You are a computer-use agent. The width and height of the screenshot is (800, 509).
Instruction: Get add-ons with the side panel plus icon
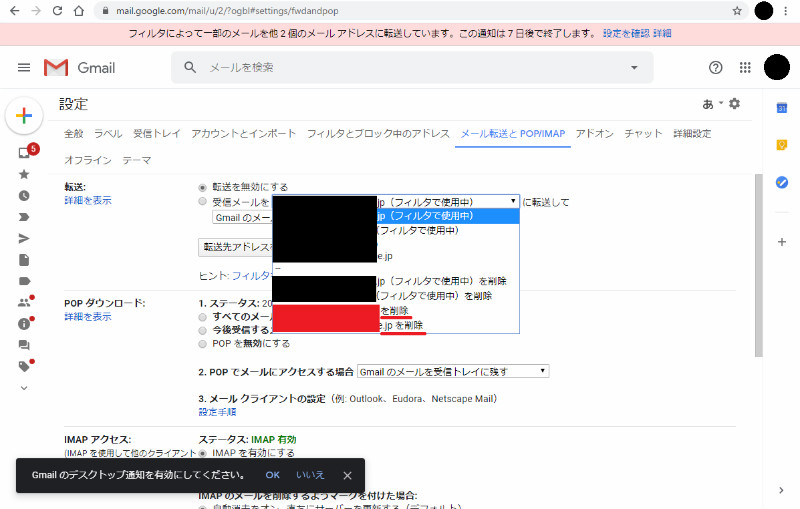(x=782, y=242)
